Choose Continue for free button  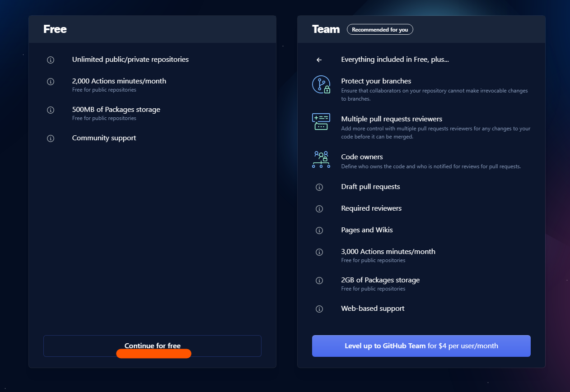(152, 346)
